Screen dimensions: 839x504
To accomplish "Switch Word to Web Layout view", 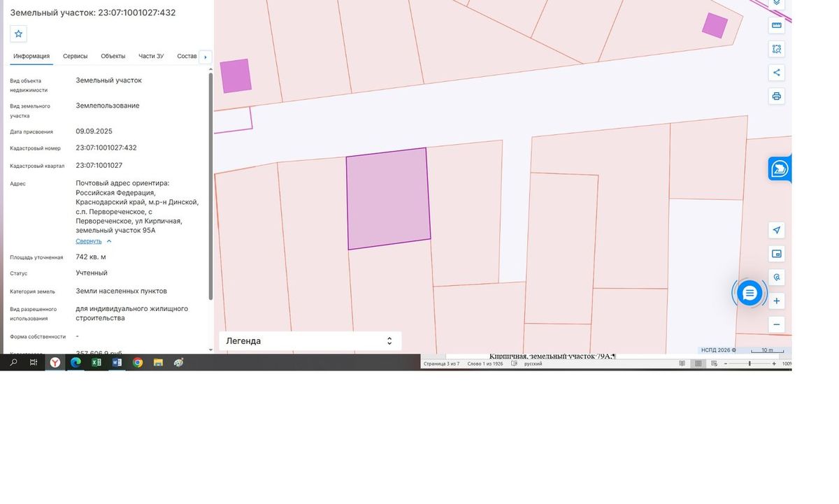I will pos(713,363).
